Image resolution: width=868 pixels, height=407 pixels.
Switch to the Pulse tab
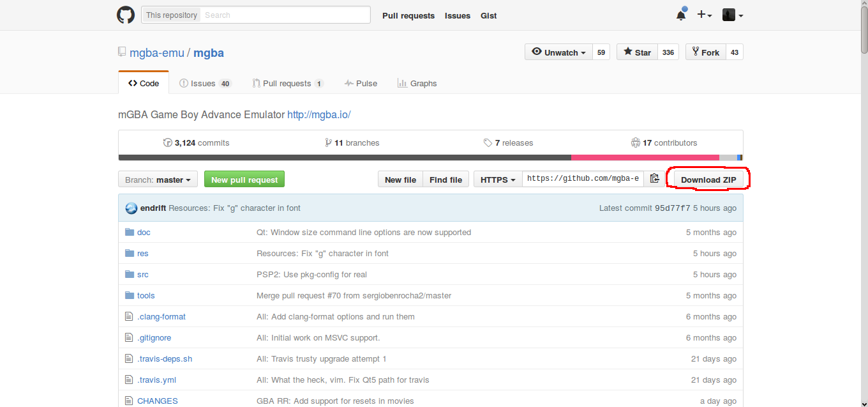coord(361,83)
